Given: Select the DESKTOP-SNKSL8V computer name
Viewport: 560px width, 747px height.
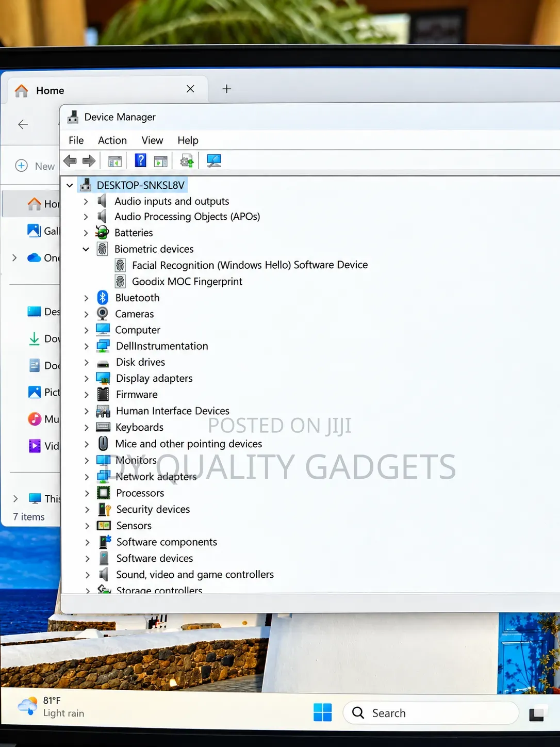Looking at the screenshot, I should tap(140, 185).
